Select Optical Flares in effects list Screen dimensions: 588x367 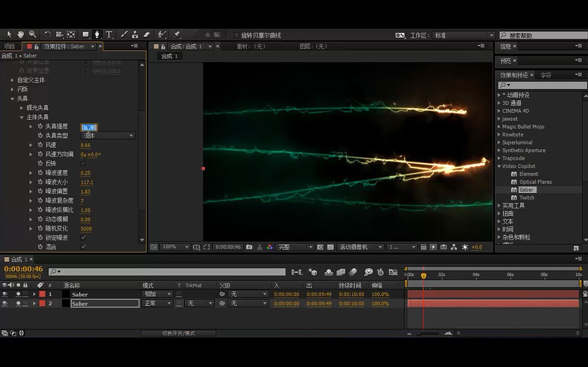(x=535, y=182)
